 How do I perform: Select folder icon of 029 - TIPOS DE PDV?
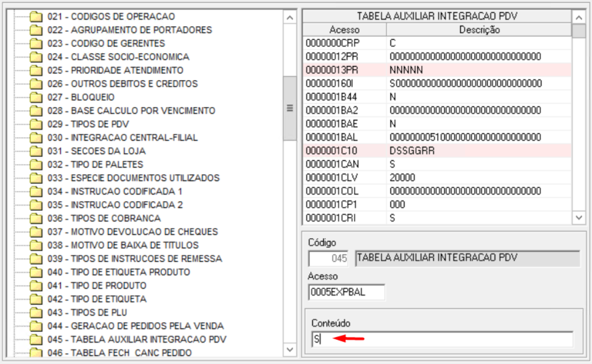(36, 124)
